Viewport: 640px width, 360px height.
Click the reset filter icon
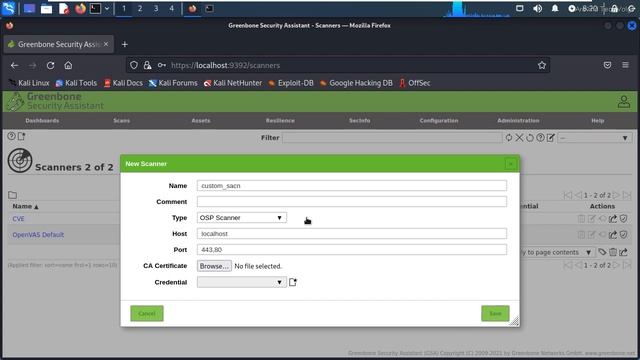pyautogui.click(x=530, y=138)
